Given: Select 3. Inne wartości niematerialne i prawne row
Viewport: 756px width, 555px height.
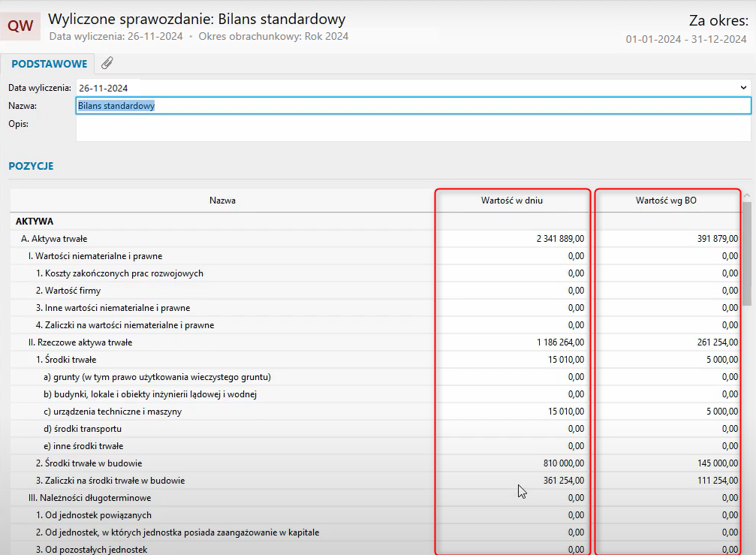Looking at the screenshot, I should pos(375,308).
